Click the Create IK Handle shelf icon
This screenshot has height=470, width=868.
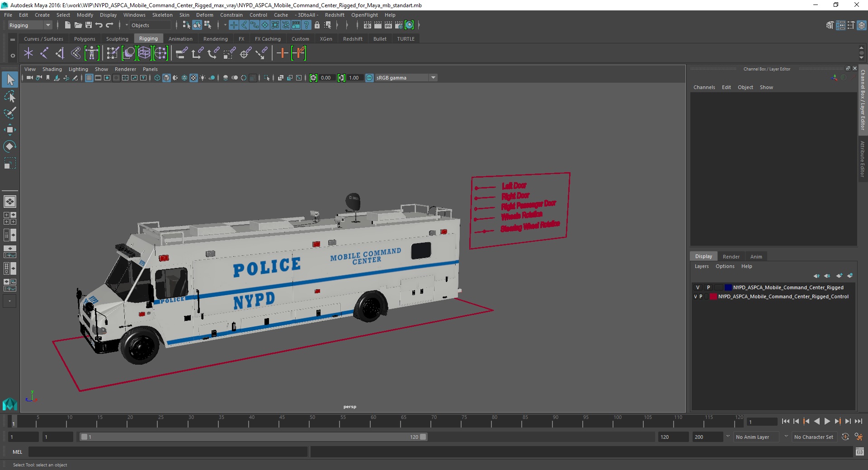[x=60, y=53]
